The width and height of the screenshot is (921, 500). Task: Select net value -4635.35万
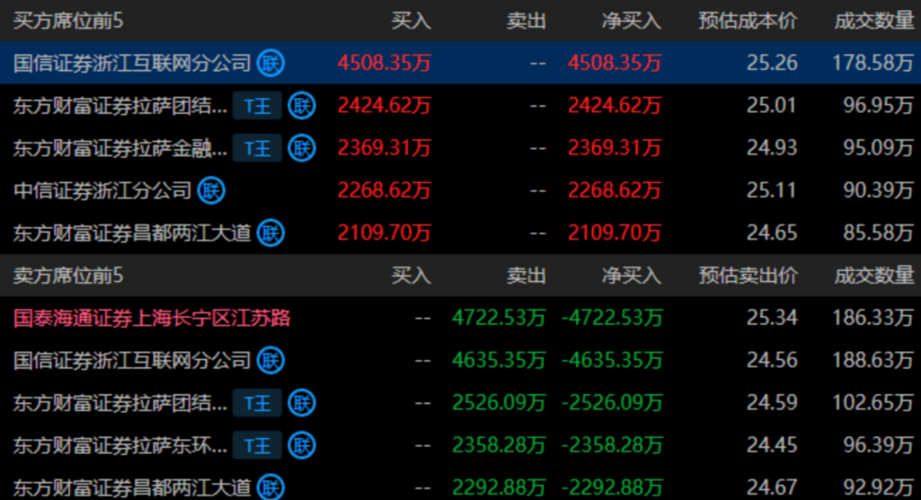click(x=612, y=360)
